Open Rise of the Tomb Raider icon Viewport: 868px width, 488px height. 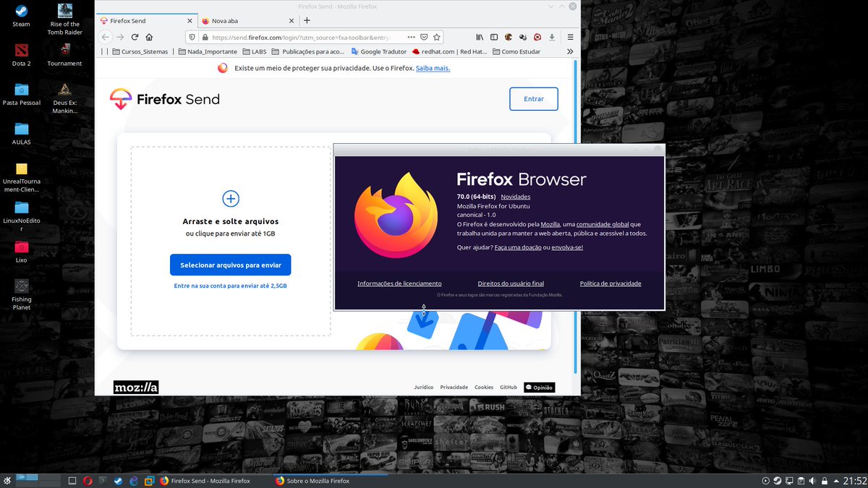click(x=65, y=20)
